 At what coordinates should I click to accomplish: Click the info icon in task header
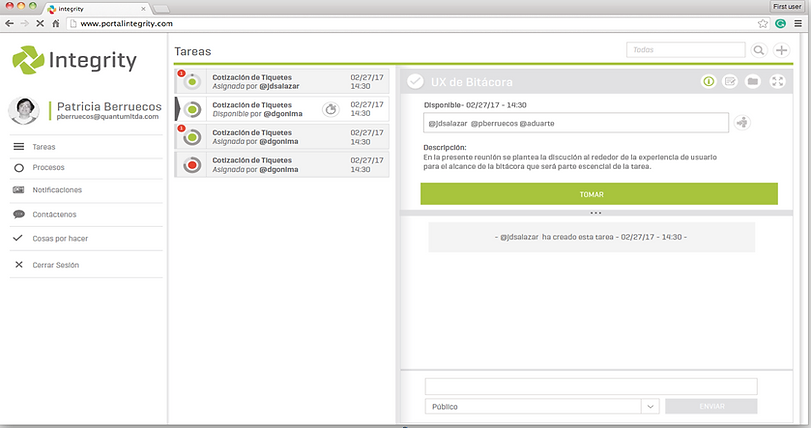[x=709, y=81]
